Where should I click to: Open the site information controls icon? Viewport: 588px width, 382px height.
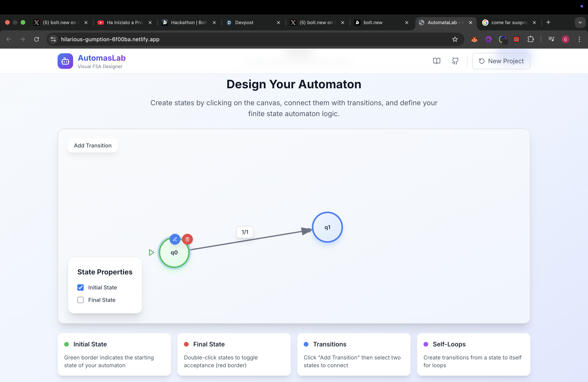(x=53, y=39)
